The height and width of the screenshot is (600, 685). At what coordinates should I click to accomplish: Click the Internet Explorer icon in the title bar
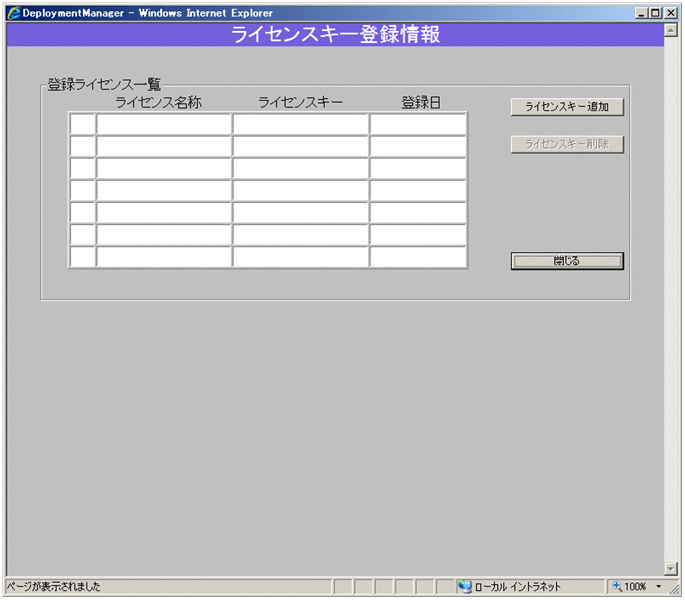[14, 13]
